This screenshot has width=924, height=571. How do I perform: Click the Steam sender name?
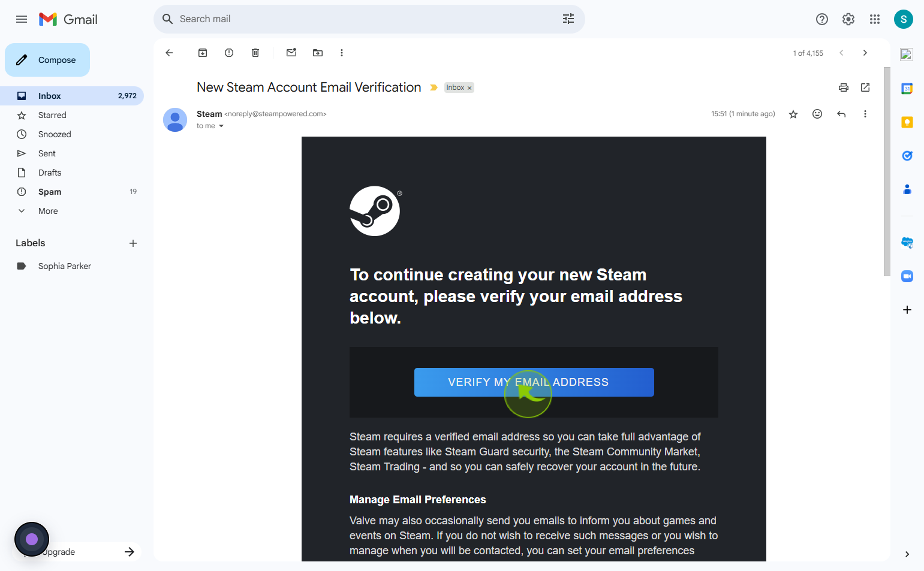coord(209,114)
